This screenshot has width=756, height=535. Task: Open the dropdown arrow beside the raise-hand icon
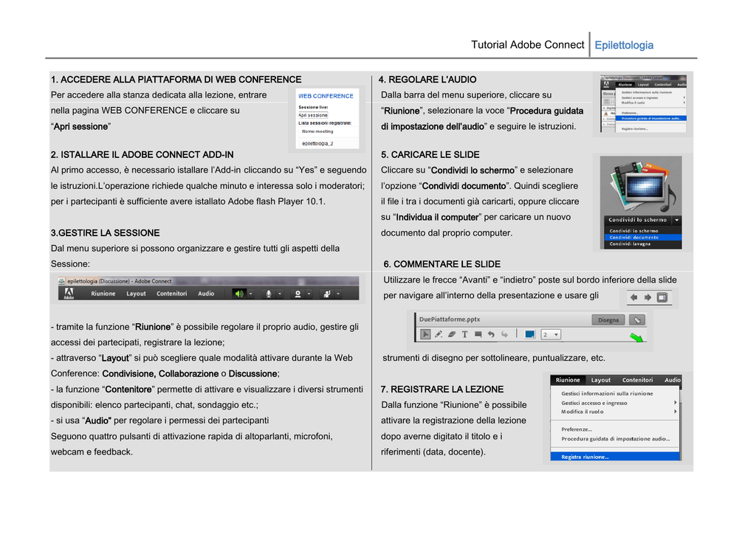(x=338, y=294)
